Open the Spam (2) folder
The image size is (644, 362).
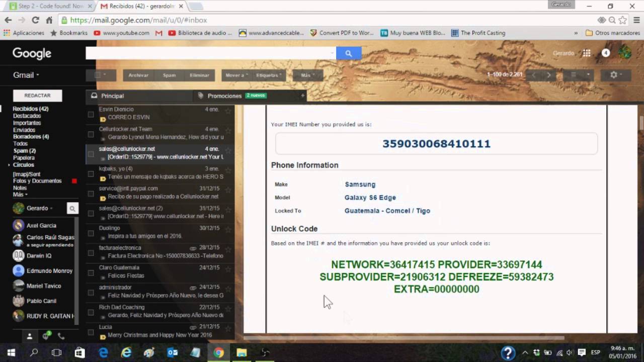24,151
